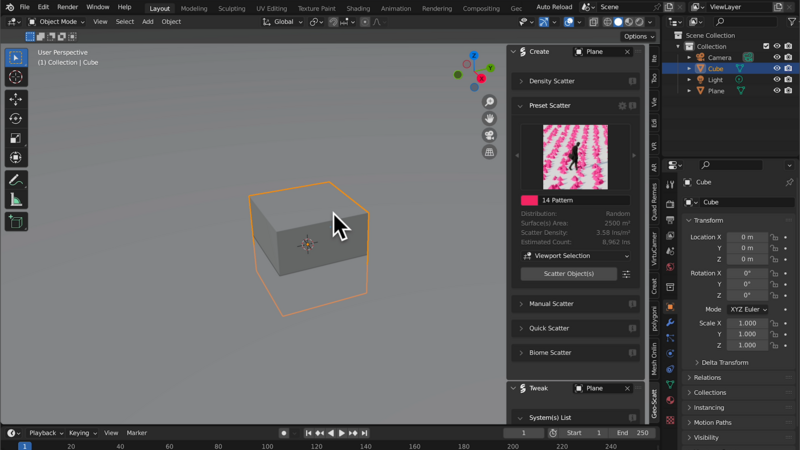Select the Scale tool
Image resolution: width=800 pixels, height=450 pixels.
16,138
